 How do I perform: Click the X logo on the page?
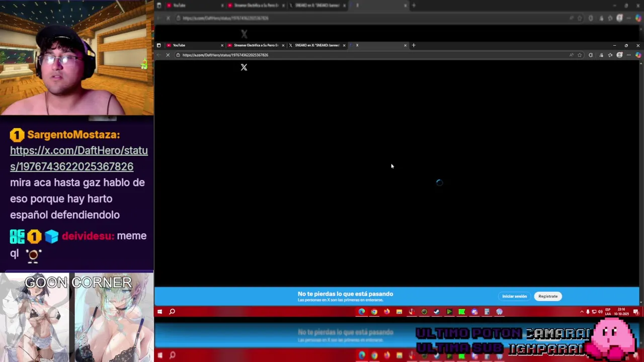244,67
